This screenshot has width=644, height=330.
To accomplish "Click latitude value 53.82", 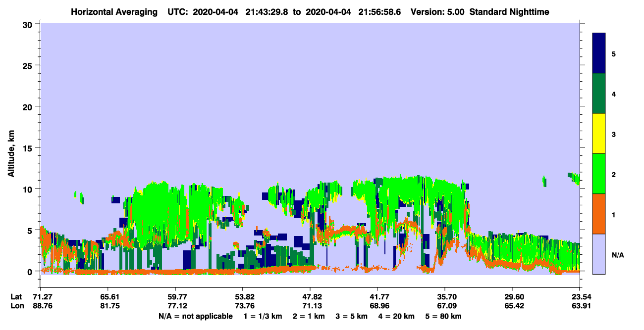I will click(x=243, y=297).
